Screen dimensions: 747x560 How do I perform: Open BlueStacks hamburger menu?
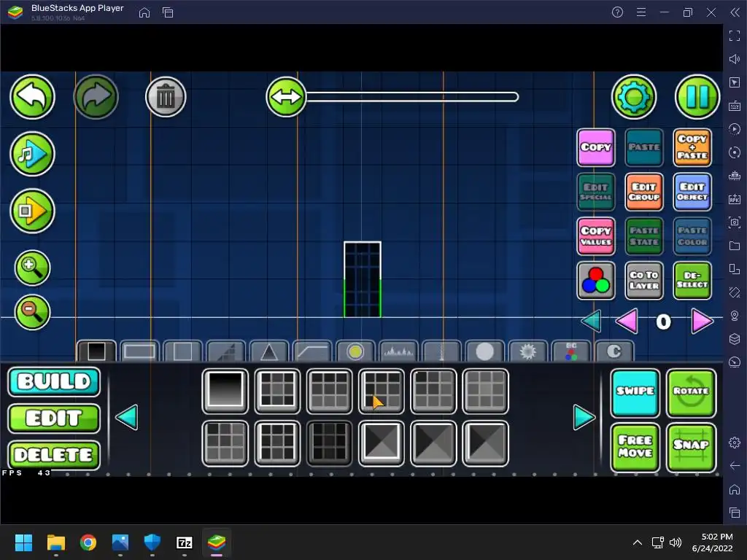click(x=641, y=12)
